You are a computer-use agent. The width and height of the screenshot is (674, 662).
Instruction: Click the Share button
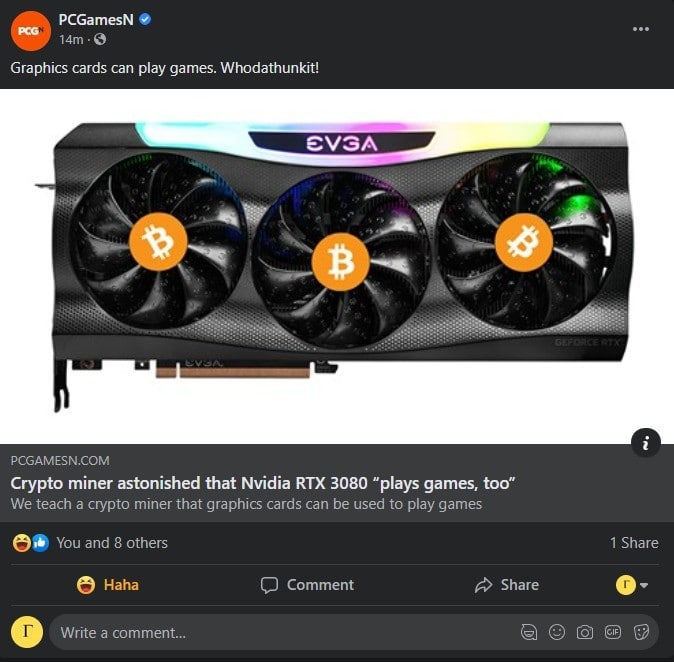(507, 585)
